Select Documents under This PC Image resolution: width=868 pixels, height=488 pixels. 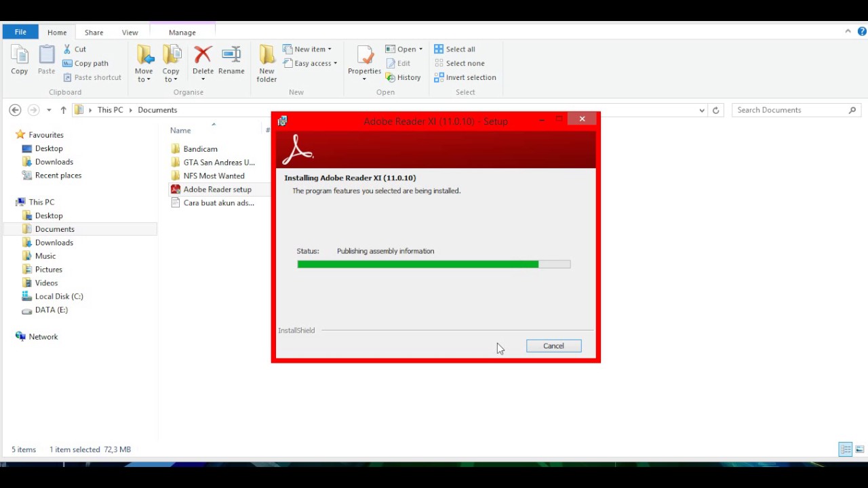pyautogui.click(x=54, y=229)
